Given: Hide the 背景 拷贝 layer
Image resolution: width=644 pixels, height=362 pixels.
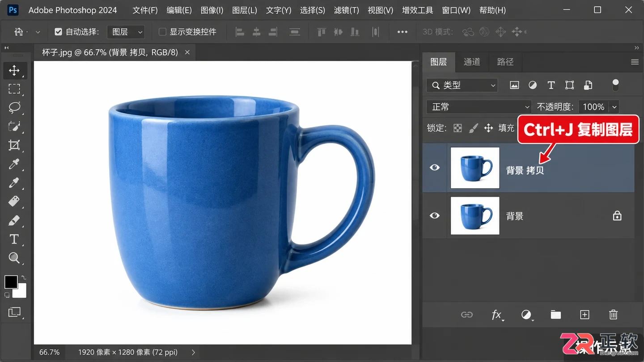Looking at the screenshot, I should click(435, 168).
